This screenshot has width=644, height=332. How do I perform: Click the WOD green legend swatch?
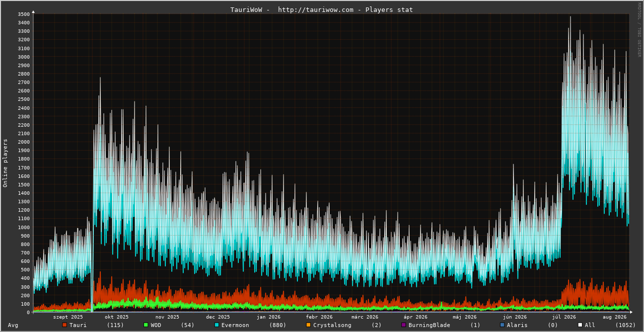point(146,325)
